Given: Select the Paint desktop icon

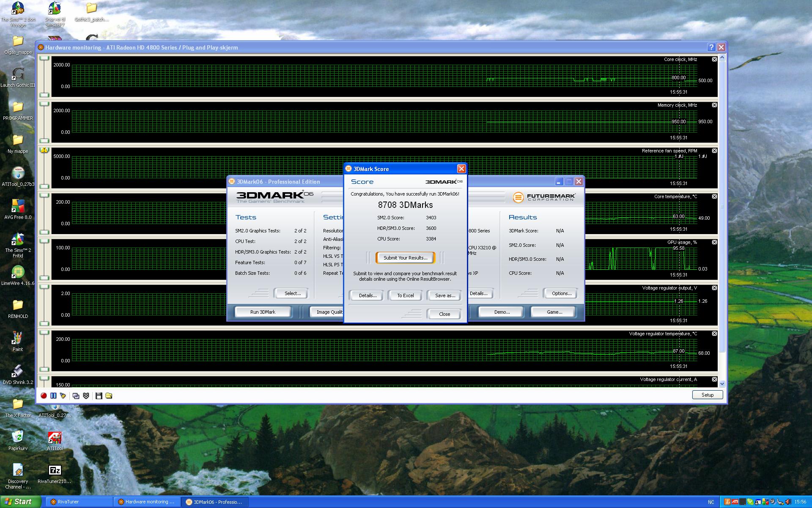Looking at the screenshot, I should pos(18,341).
